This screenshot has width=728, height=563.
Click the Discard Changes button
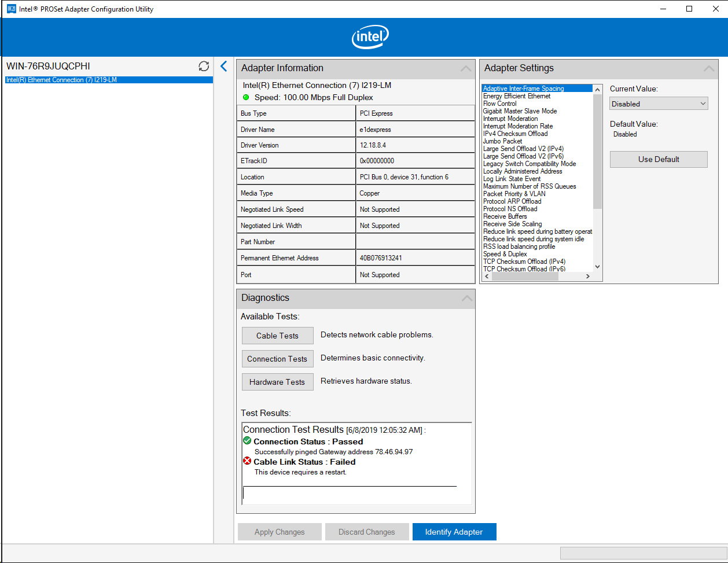[367, 532]
